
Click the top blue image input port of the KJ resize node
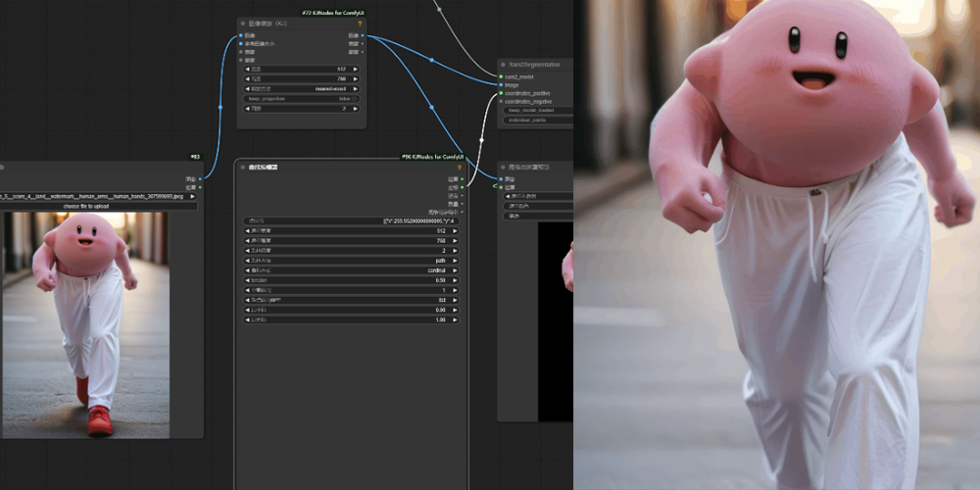pos(241,35)
